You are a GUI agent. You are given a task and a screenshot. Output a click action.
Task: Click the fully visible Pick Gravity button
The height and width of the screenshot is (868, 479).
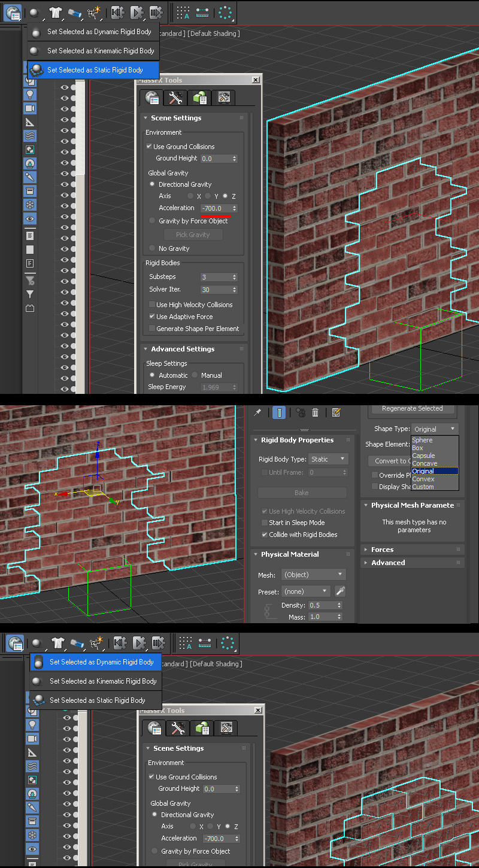click(193, 235)
